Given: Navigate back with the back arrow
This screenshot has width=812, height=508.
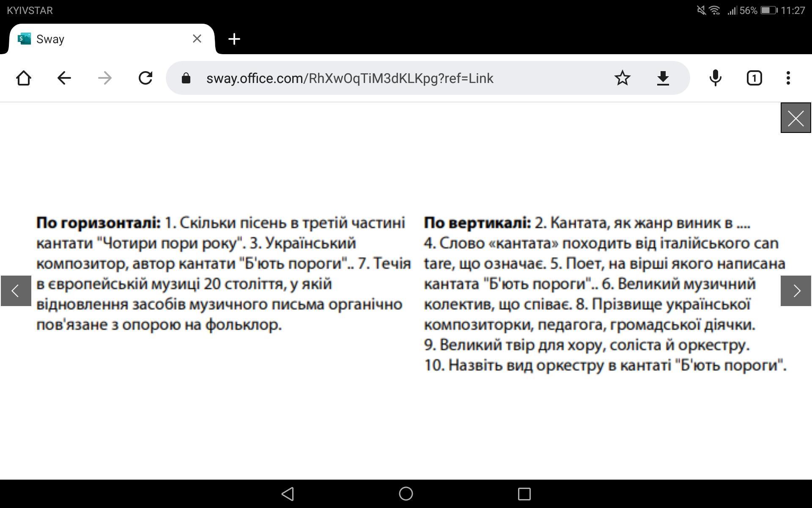Looking at the screenshot, I should pos(64,78).
